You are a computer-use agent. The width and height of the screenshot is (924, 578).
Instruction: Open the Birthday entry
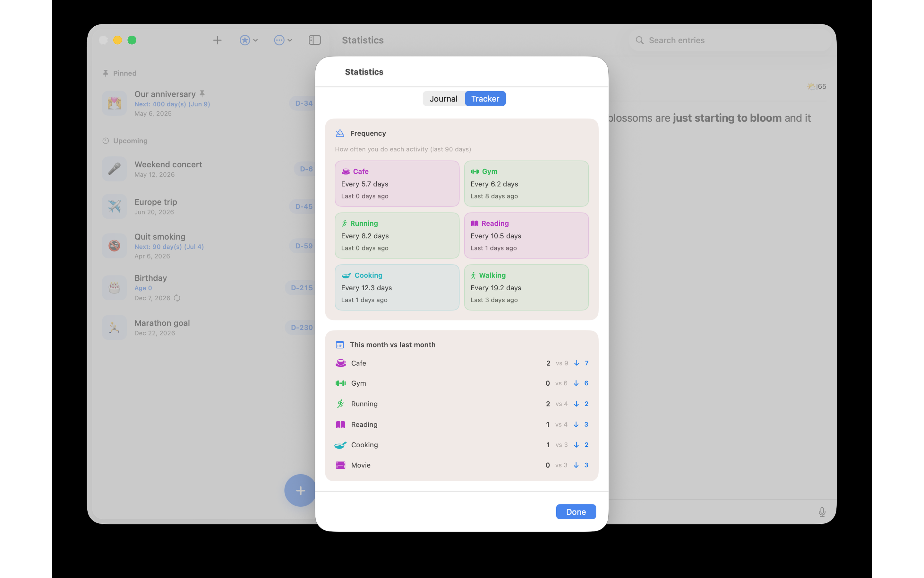tap(208, 287)
